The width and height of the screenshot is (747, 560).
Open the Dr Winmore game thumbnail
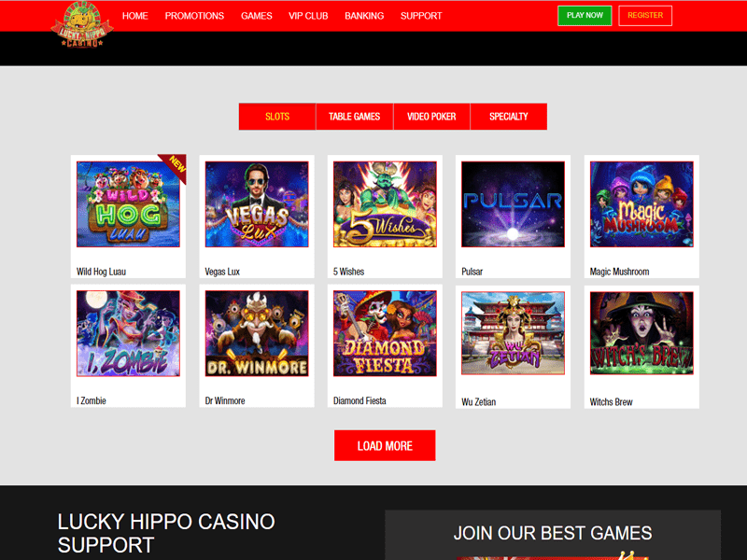pos(257,333)
